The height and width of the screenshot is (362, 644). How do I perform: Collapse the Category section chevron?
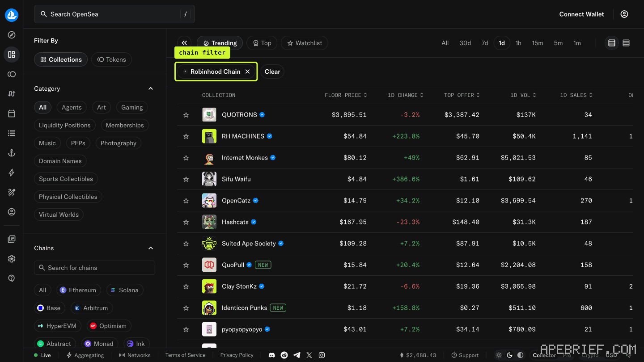click(151, 88)
